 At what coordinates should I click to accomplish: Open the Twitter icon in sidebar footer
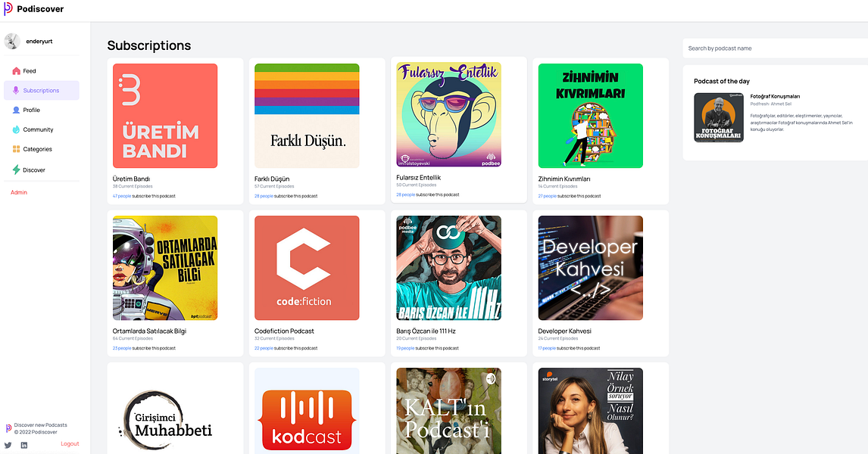click(x=8, y=445)
